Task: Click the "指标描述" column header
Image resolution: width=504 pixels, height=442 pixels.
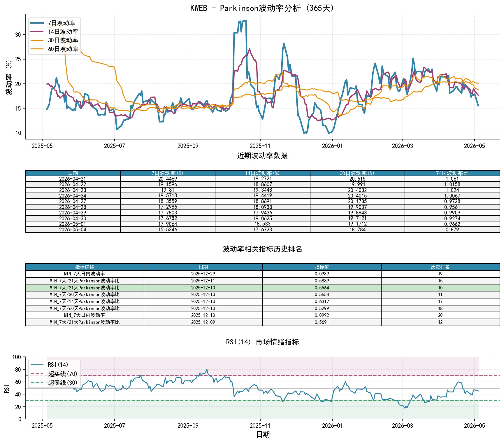Action: click(x=85, y=267)
